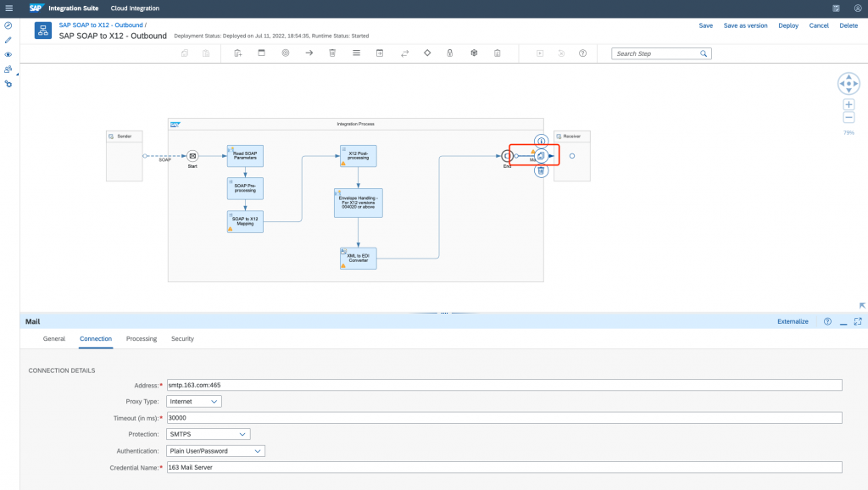Open the Security lock palette icon
Viewport: 868px width, 490px height.
(x=450, y=53)
